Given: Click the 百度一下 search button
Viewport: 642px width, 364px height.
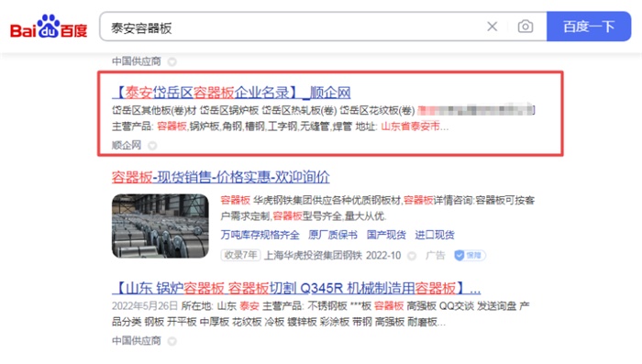Looking at the screenshot, I should 589,27.
